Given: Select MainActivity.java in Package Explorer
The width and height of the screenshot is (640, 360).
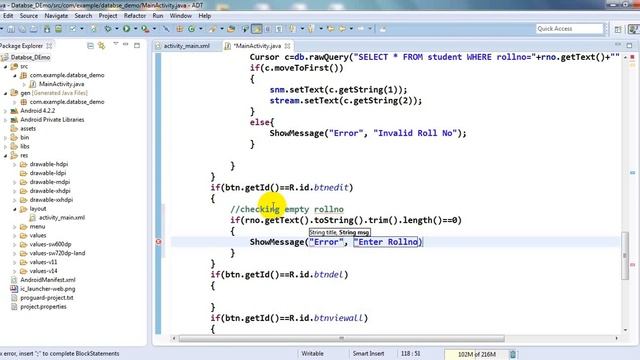Looking at the screenshot, I should pyautogui.click(x=61, y=84).
